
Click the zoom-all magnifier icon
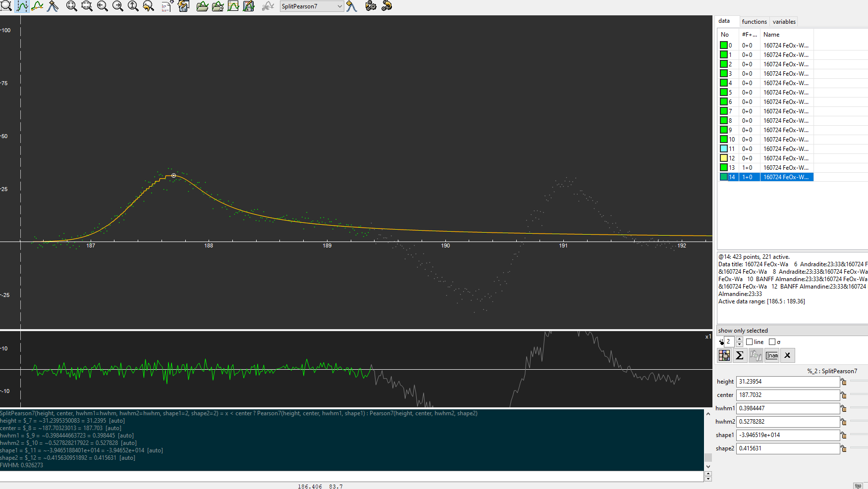point(71,6)
